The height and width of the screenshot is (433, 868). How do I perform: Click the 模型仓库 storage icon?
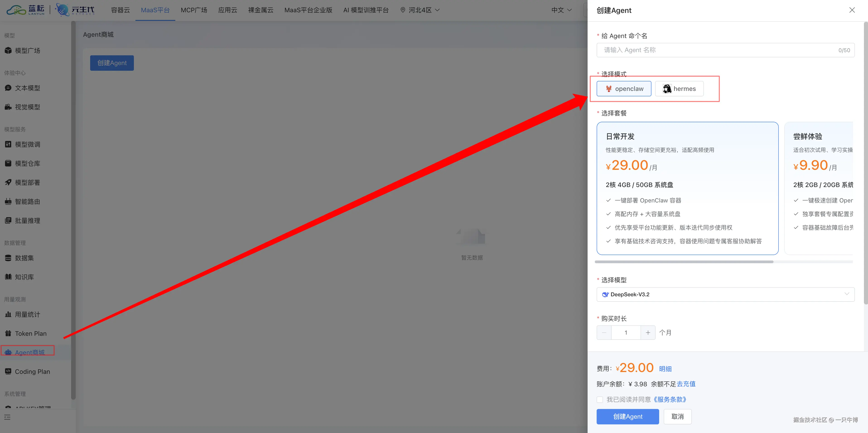point(8,163)
